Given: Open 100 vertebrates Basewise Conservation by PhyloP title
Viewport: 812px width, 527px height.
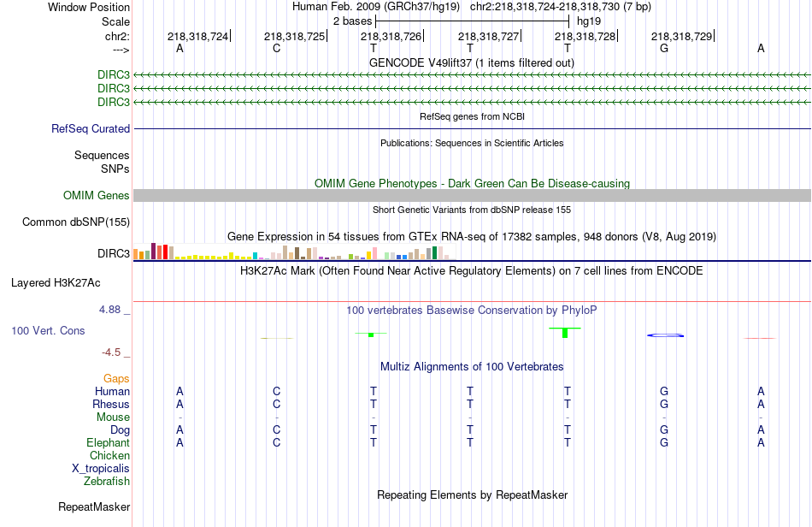Looking at the screenshot, I should pyautogui.click(x=471, y=311).
